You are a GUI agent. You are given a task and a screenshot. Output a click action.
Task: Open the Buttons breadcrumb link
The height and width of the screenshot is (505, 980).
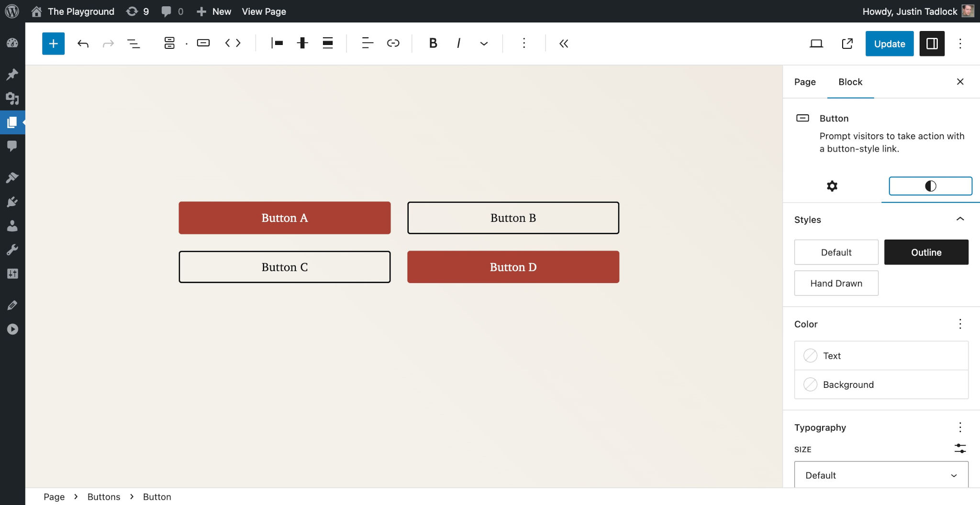(x=103, y=496)
